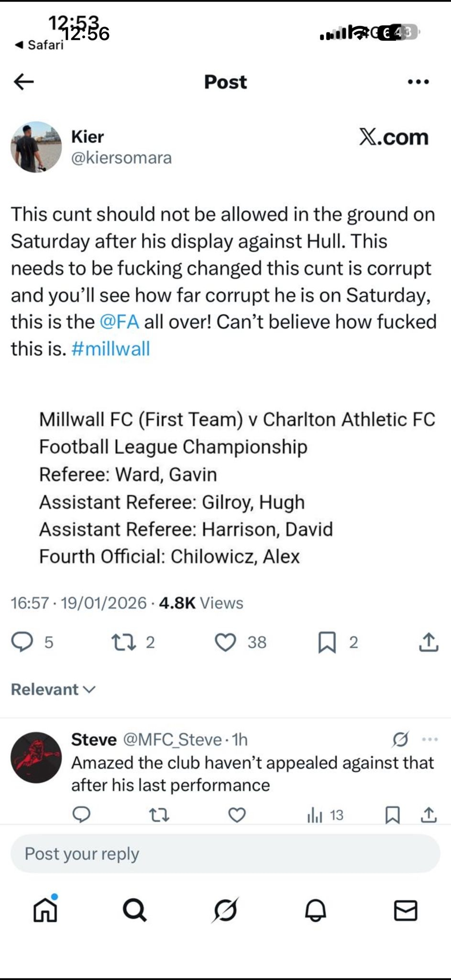Repost the post using the retweet icon
This screenshot has height=980, width=451.
[x=123, y=642]
